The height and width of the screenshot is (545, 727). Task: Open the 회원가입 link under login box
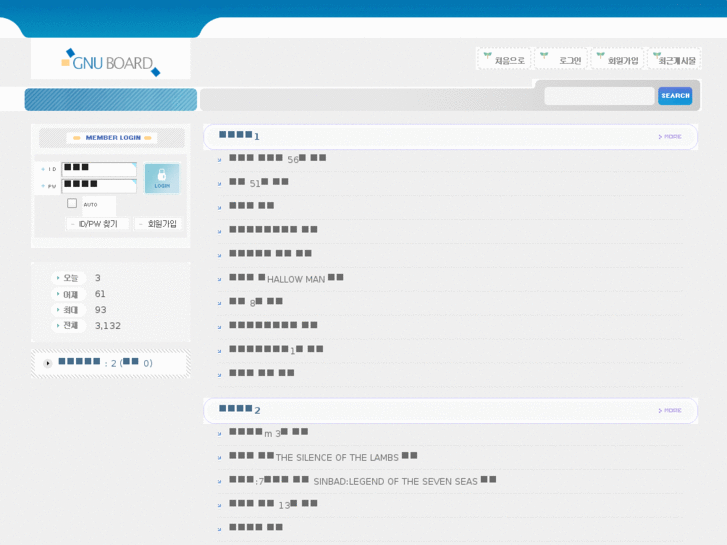158,224
